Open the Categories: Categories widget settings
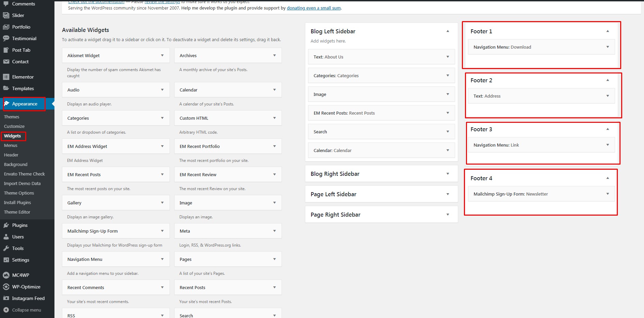The width and height of the screenshot is (644, 318). click(x=382, y=76)
